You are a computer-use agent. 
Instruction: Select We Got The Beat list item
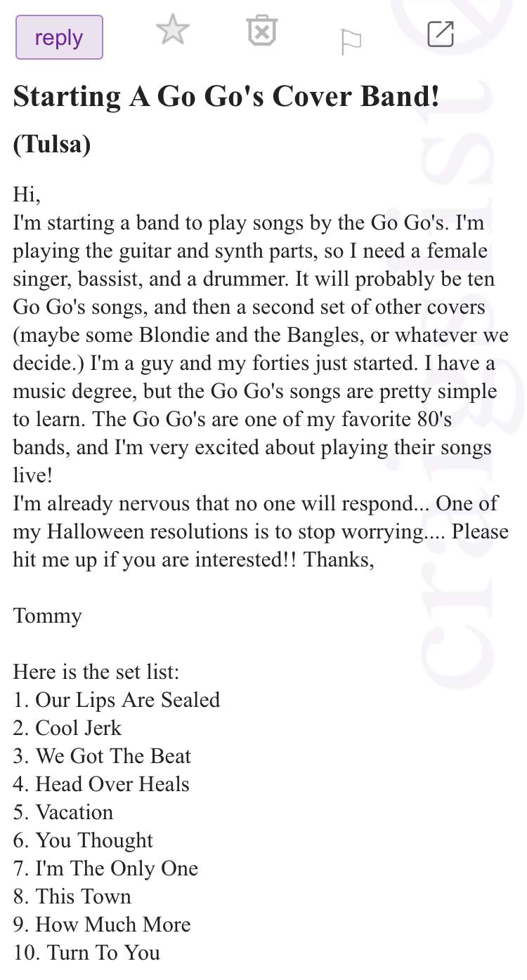point(102,756)
